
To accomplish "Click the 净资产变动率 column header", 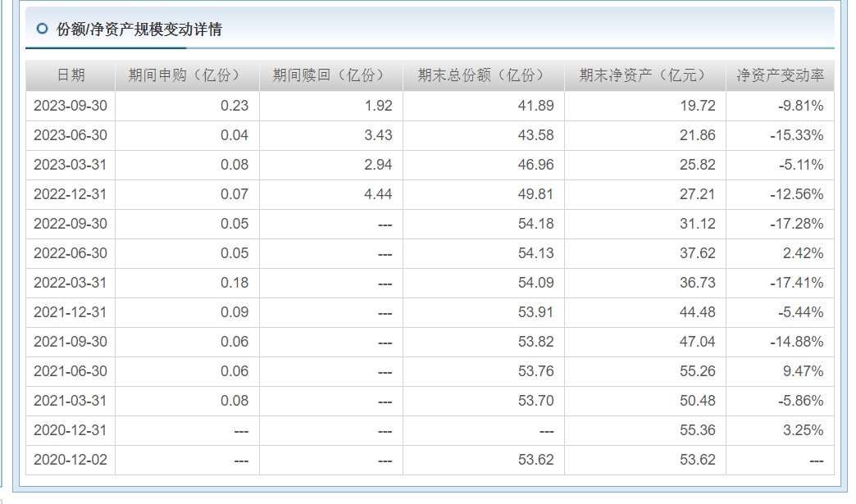I will click(780, 75).
